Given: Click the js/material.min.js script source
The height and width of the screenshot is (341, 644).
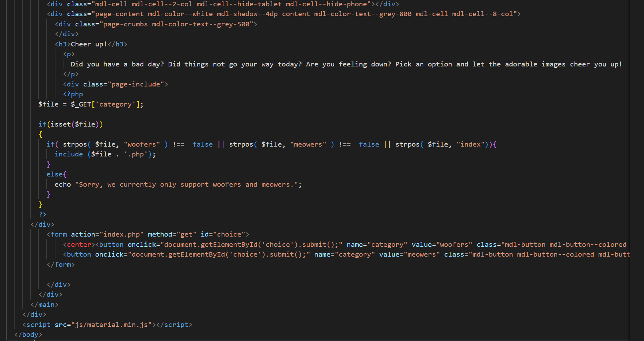Looking at the screenshot, I should point(111,325).
